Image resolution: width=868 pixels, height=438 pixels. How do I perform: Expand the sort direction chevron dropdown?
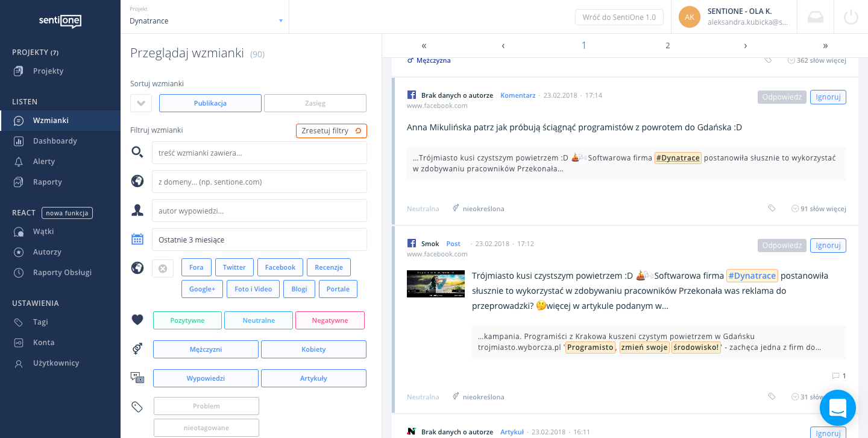click(141, 103)
